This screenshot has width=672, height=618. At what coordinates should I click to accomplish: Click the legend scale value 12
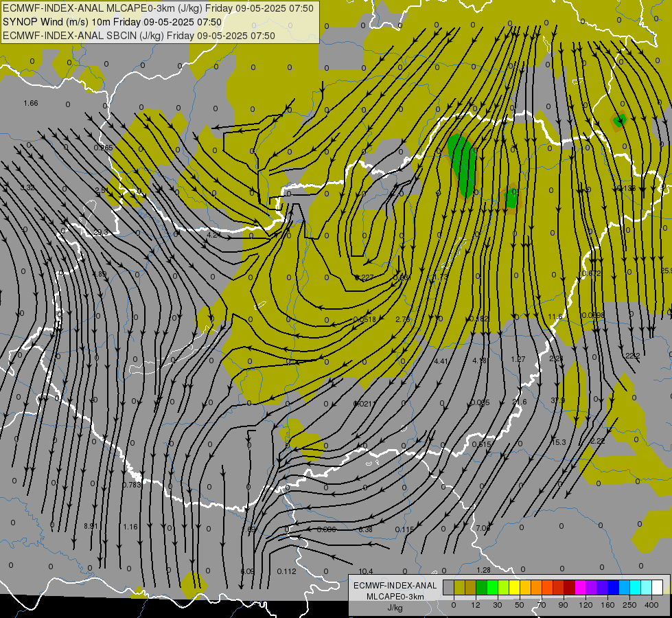click(x=475, y=605)
